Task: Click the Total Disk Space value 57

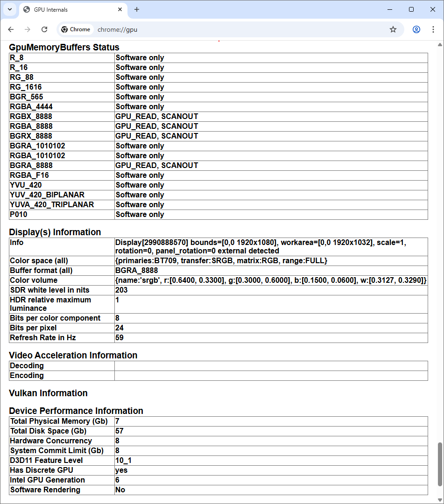Action: click(x=119, y=431)
